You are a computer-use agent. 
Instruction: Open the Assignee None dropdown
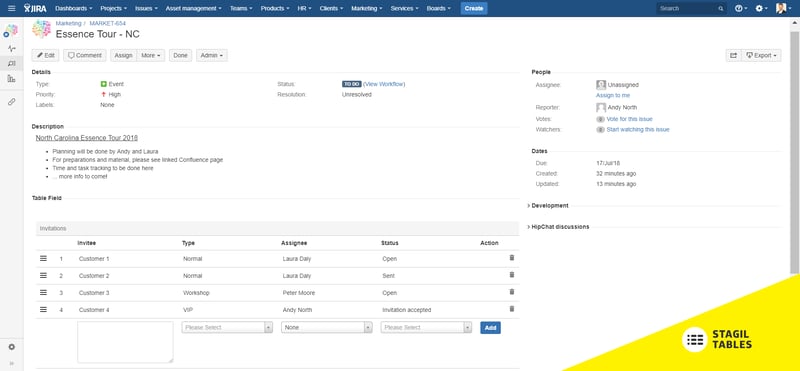327,327
